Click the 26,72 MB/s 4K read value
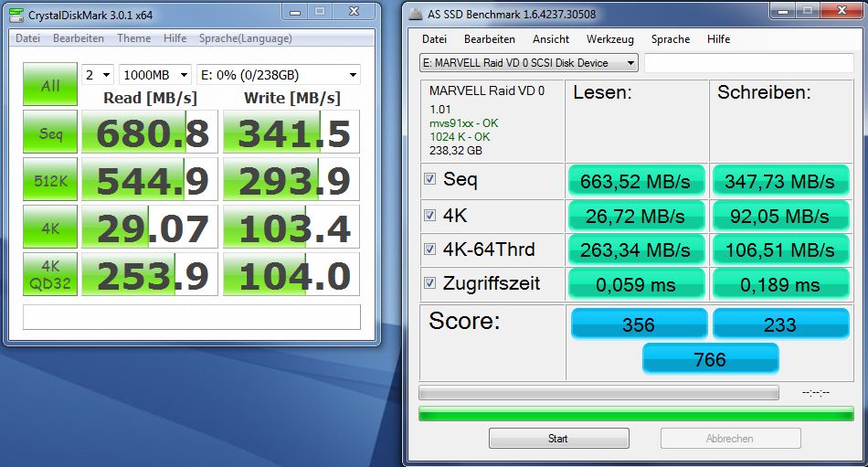The image size is (868, 467). (637, 216)
